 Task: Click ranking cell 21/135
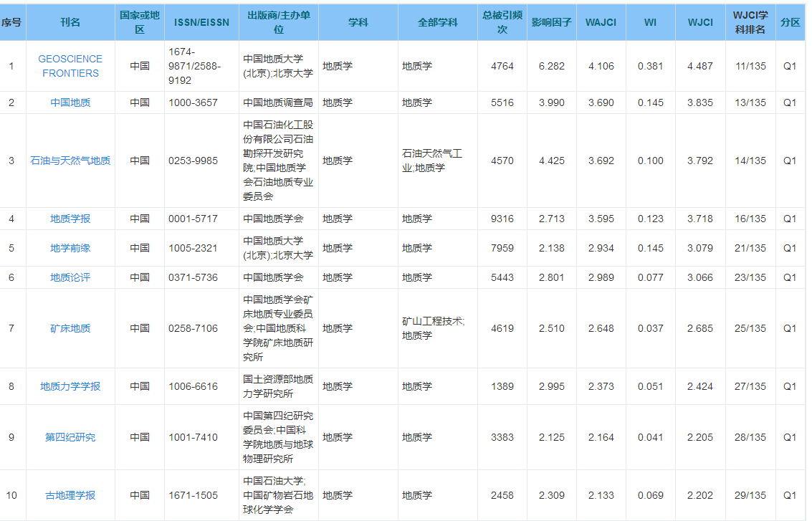750,248
